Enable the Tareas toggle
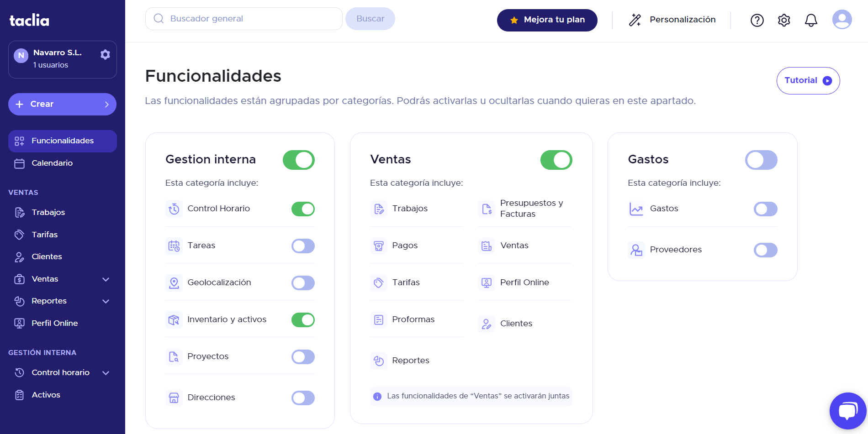The height and width of the screenshot is (434, 868). 303,246
